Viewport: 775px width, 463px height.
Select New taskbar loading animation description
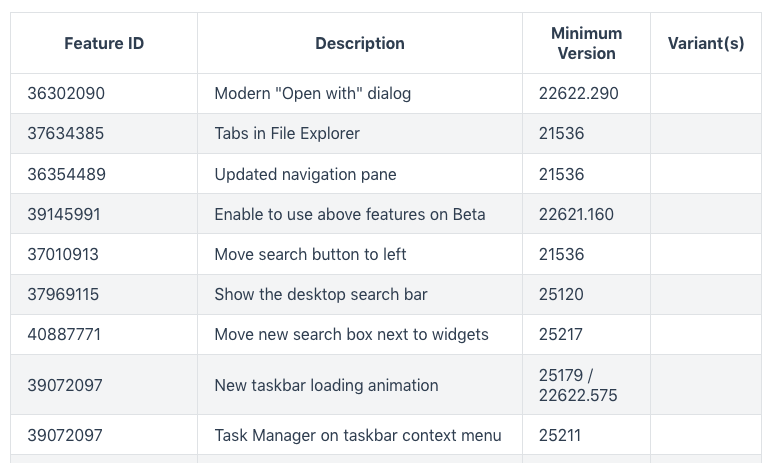point(326,385)
